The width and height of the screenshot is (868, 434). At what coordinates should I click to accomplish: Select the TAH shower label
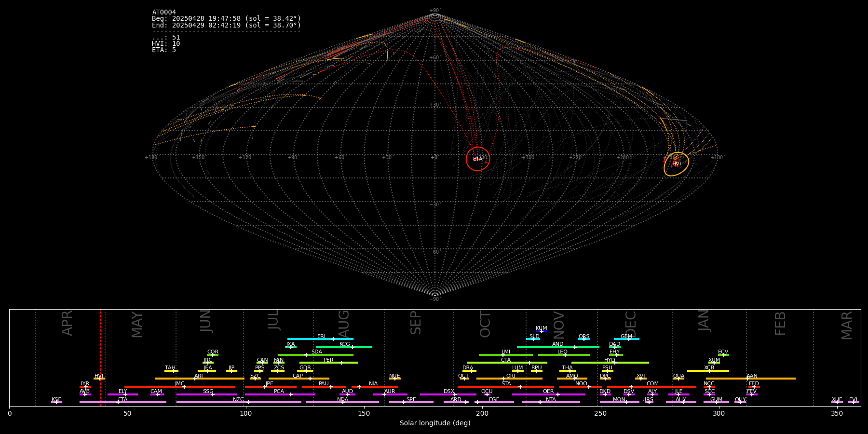170,368
